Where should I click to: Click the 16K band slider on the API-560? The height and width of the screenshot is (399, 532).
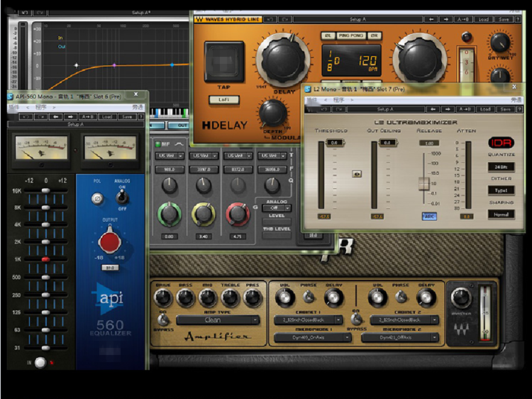[45, 190]
